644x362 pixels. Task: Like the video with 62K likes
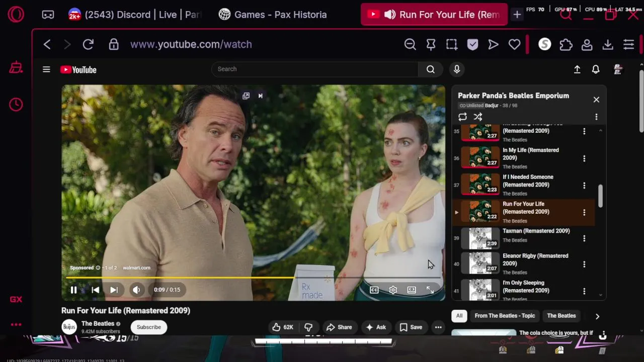click(x=282, y=327)
